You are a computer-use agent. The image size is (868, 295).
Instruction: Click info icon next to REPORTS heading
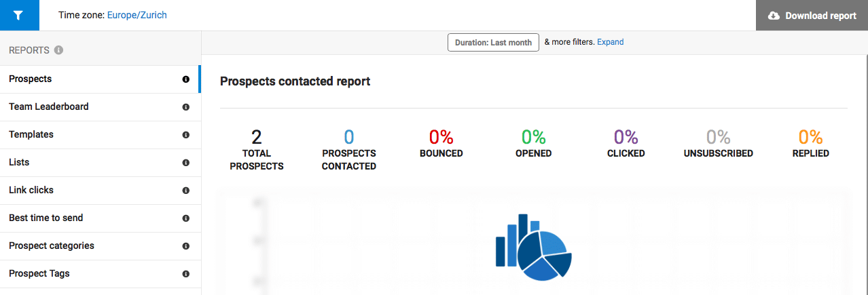pyautogui.click(x=58, y=50)
